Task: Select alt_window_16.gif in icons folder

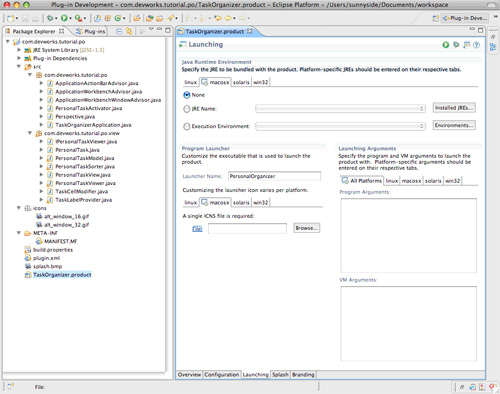Action: click(x=66, y=216)
